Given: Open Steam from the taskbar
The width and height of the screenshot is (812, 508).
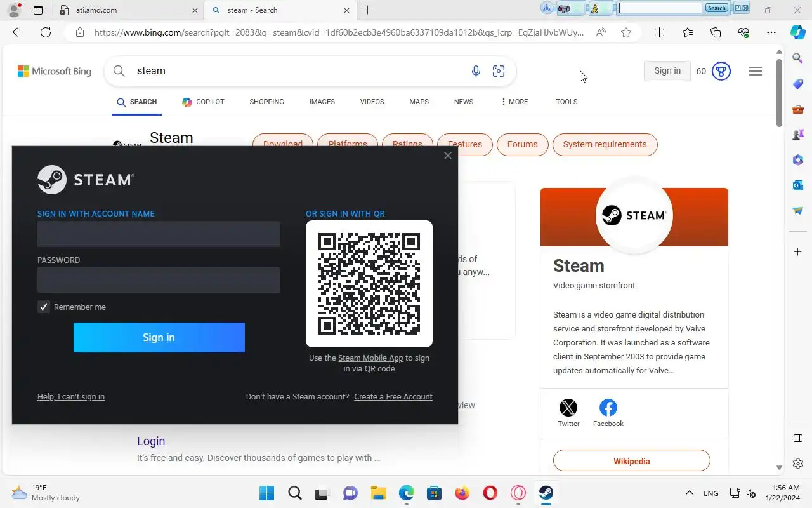Looking at the screenshot, I should pos(546,493).
